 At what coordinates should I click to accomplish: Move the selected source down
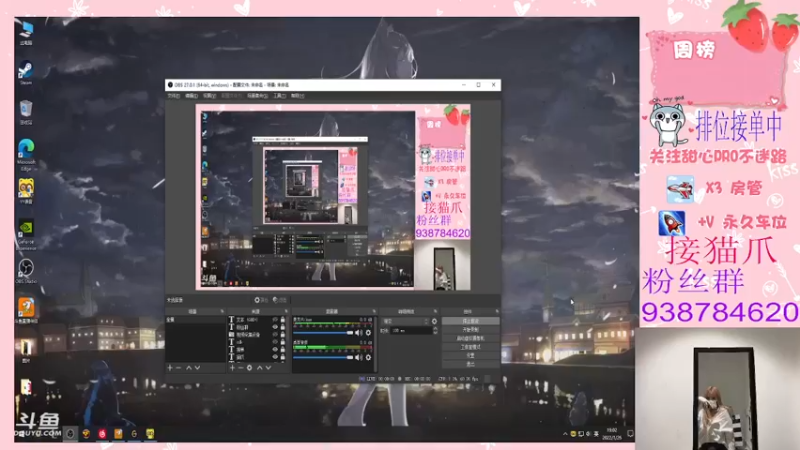(x=268, y=368)
